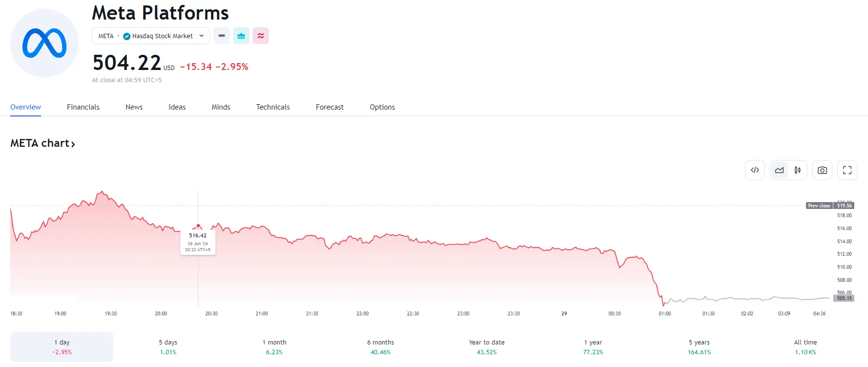Click the 512.00 price axis label
868x367 pixels.
pos(844,254)
